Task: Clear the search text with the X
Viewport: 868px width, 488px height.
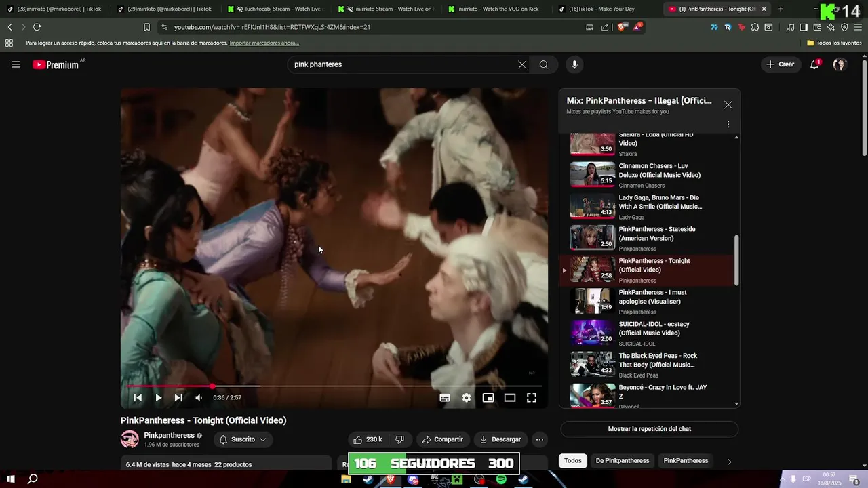Action: coord(522,64)
